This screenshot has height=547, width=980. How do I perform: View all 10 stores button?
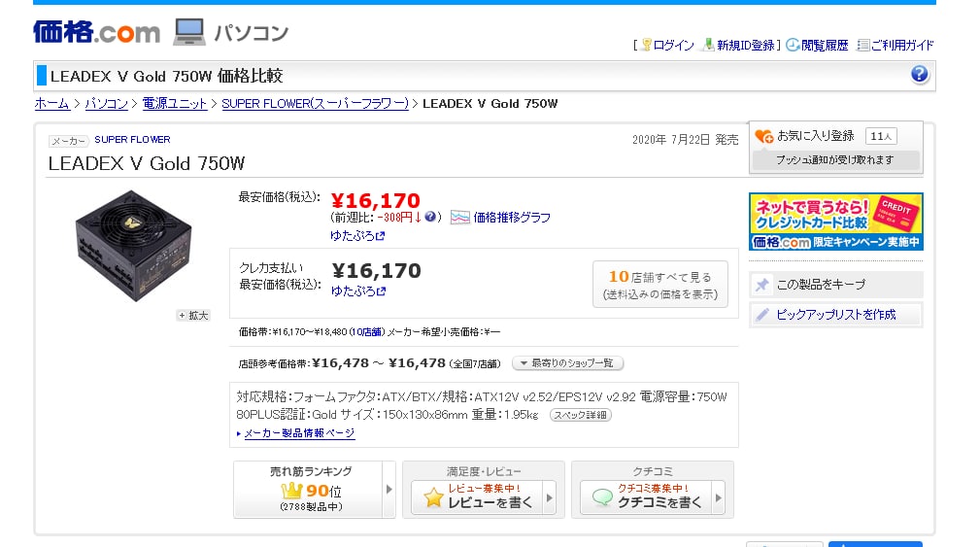click(x=659, y=284)
